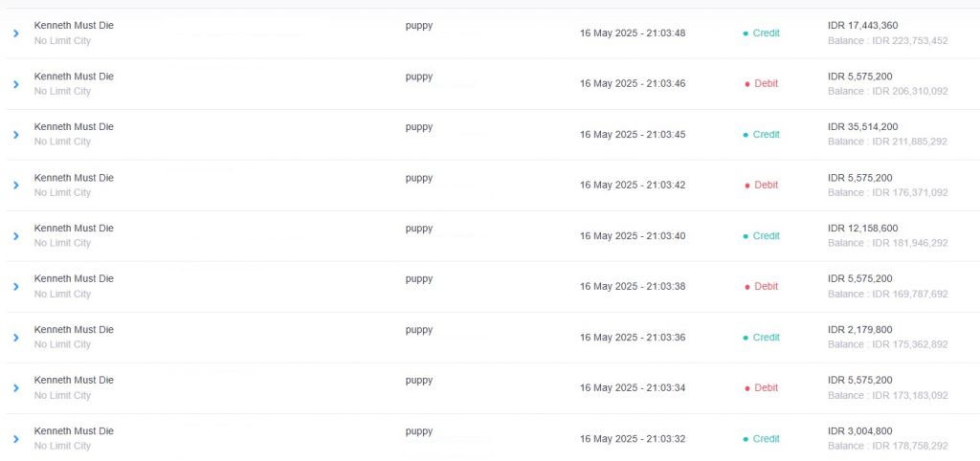Click No Limit City provider in 21:03:34 row

62,395
